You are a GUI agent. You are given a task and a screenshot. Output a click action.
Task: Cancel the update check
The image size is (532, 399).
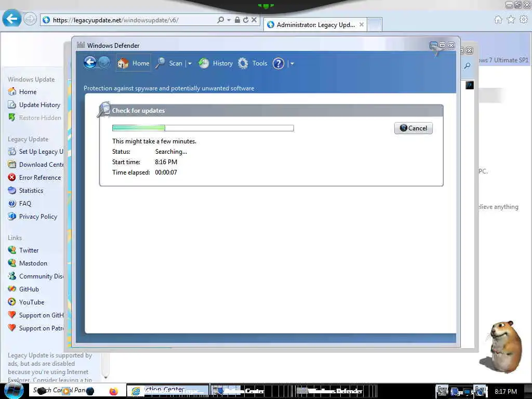click(413, 128)
